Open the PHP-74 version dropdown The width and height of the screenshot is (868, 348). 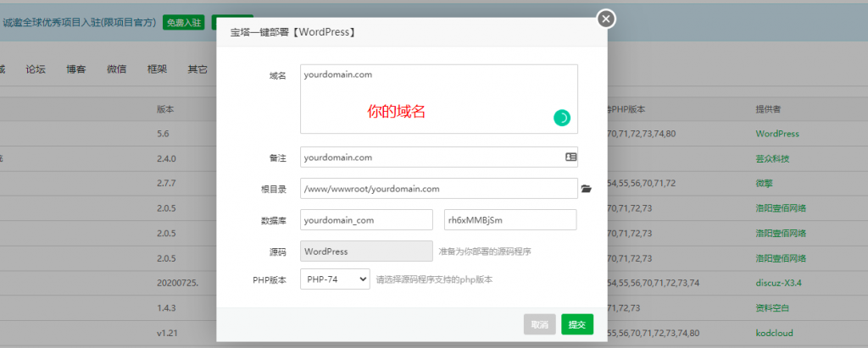click(335, 279)
